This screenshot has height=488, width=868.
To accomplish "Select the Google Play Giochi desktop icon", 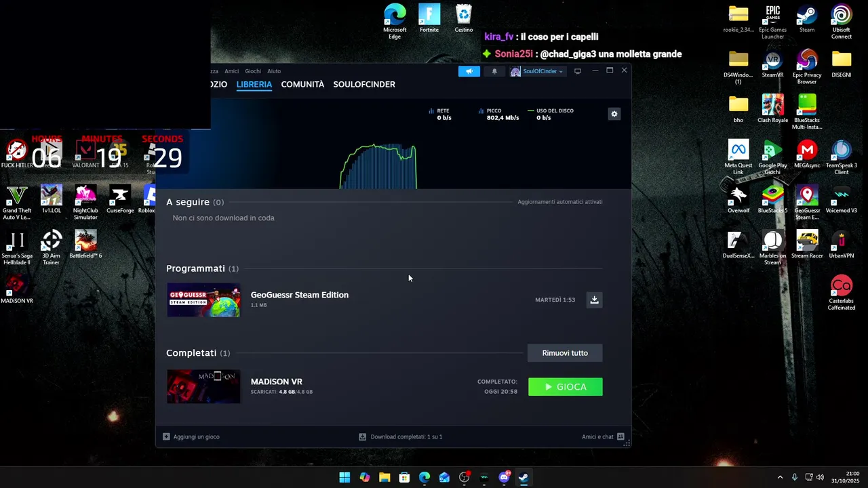I will click(x=772, y=157).
